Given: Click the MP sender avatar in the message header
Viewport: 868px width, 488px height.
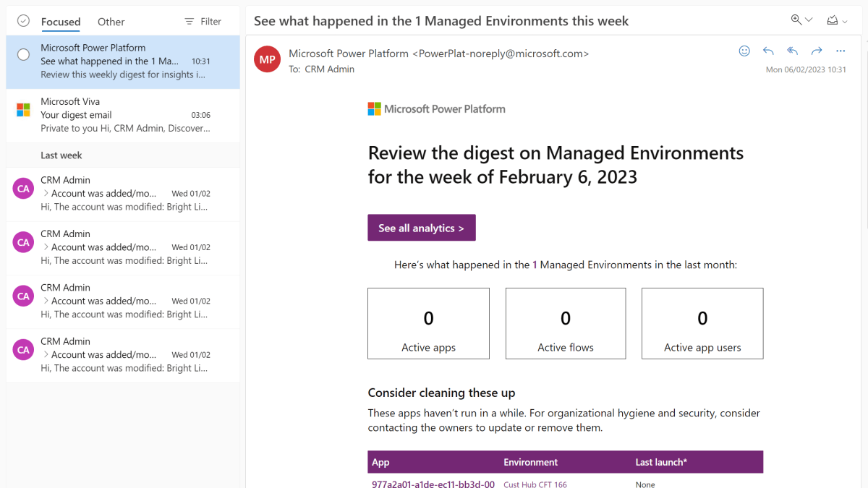Looking at the screenshot, I should (267, 59).
